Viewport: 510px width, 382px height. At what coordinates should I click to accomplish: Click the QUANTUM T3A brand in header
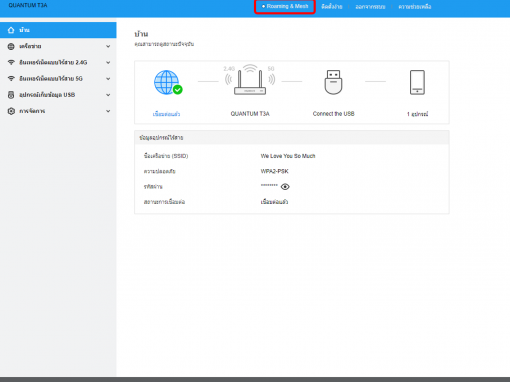(x=28, y=5)
